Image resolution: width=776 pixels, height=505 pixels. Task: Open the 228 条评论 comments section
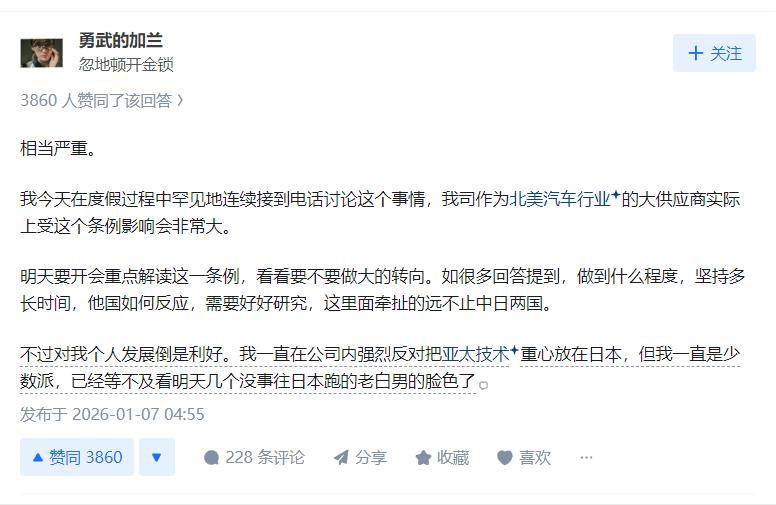click(254, 457)
